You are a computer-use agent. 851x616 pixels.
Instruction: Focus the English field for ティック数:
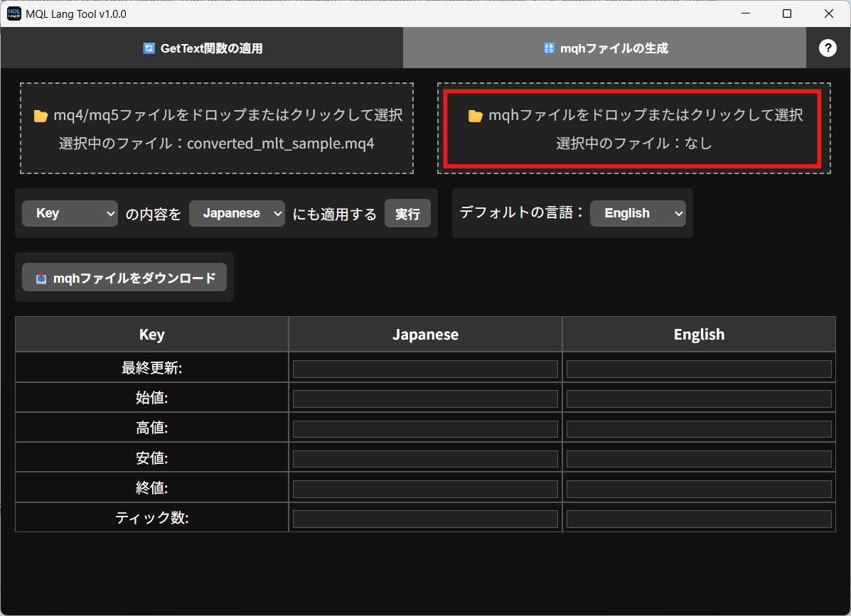tap(699, 519)
